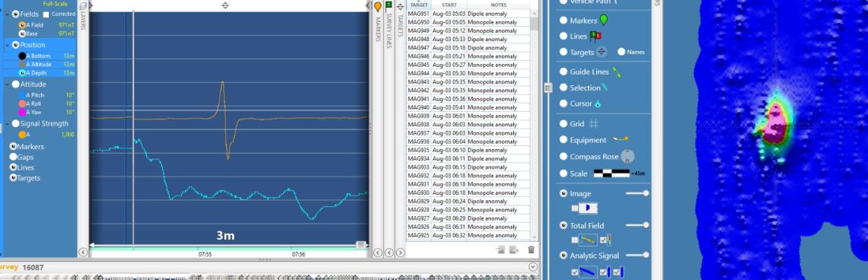The image size is (868, 280).
Task: Select the Image layer style thumbnail
Action: 588,208
